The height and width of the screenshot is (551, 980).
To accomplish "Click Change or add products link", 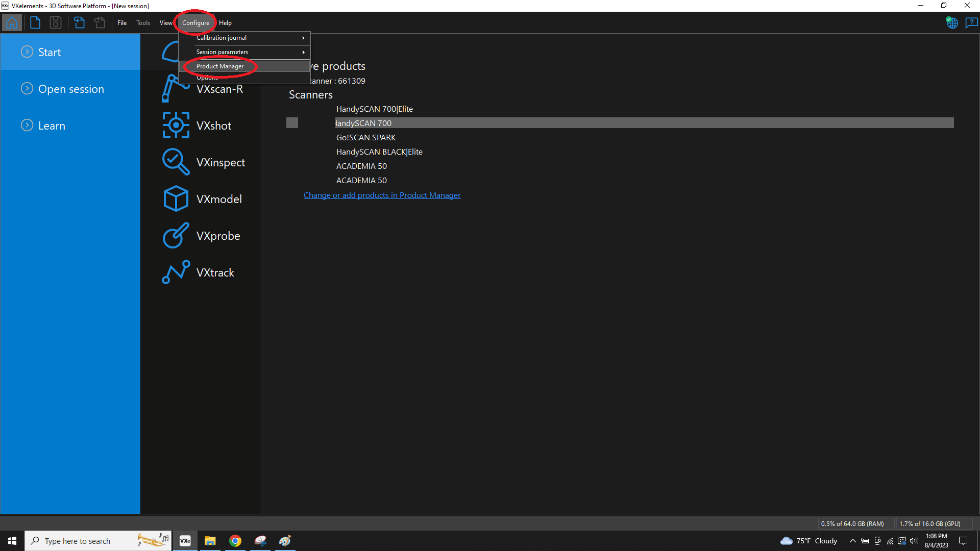I will click(382, 195).
